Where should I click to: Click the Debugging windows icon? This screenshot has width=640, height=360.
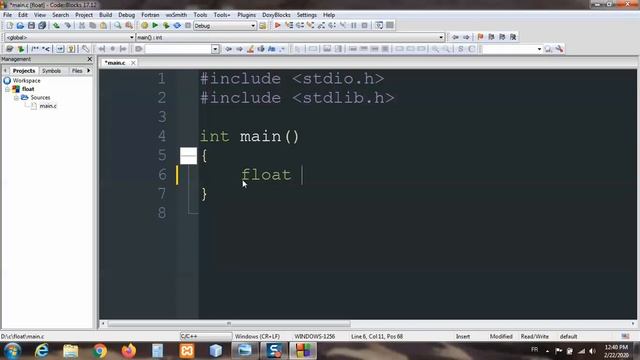(379, 25)
